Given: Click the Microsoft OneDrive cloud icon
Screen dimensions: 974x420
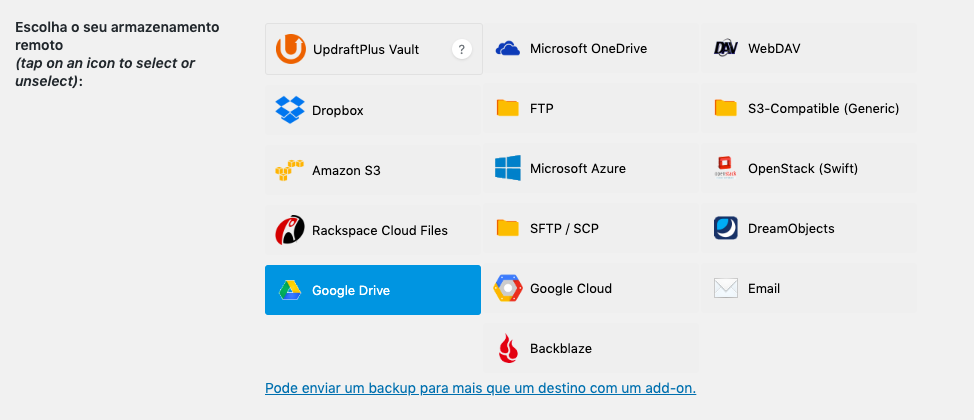Looking at the screenshot, I should point(507,48).
